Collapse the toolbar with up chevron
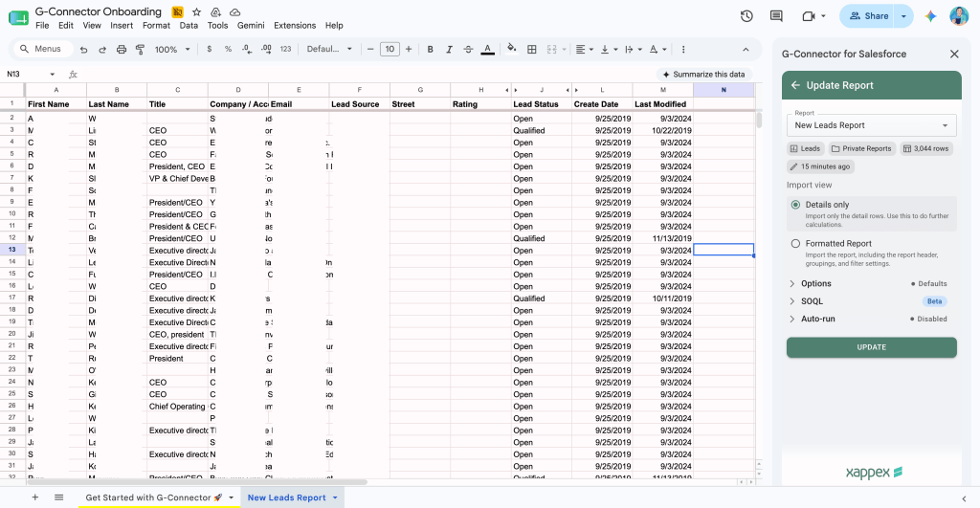 tap(746, 50)
